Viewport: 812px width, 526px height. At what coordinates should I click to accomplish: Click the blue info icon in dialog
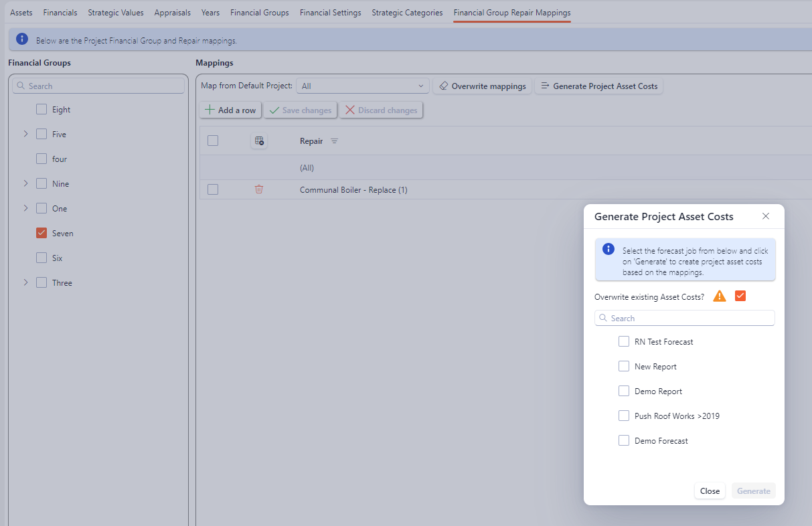coord(608,249)
